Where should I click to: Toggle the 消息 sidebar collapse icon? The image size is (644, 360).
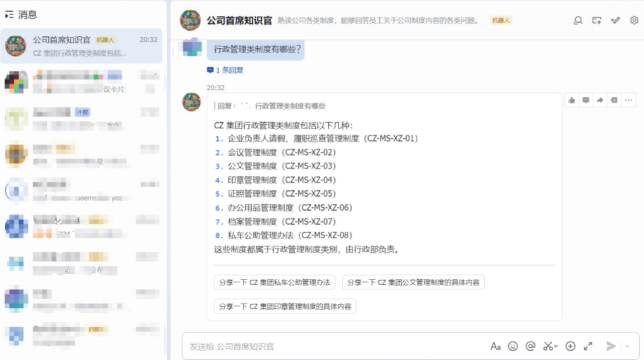coord(9,15)
